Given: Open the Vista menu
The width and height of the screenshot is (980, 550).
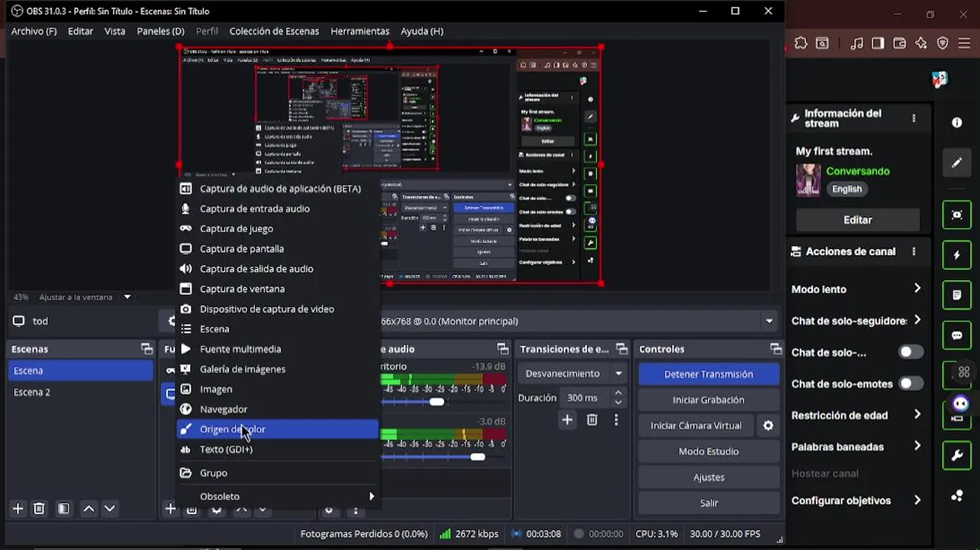Looking at the screenshot, I should pyautogui.click(x=114, y=31).
